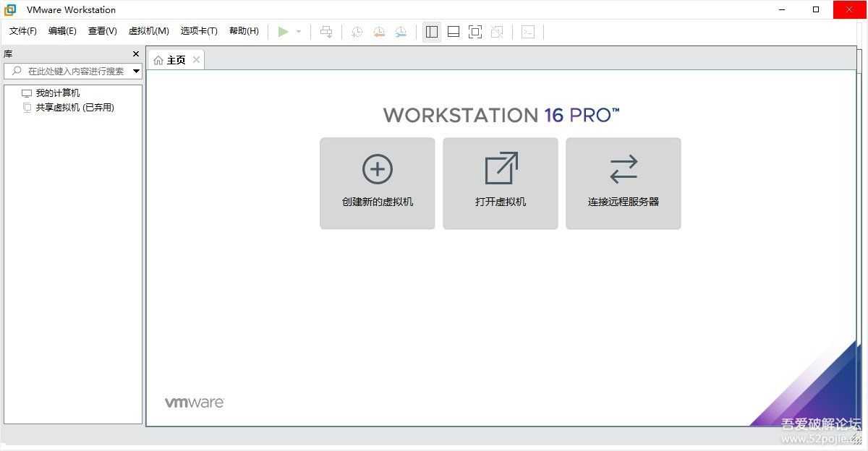Image resolution: width=868 pixels, height=451 pixels.
Task: Click the console view toolbar icon
Action: coord(528,32)
